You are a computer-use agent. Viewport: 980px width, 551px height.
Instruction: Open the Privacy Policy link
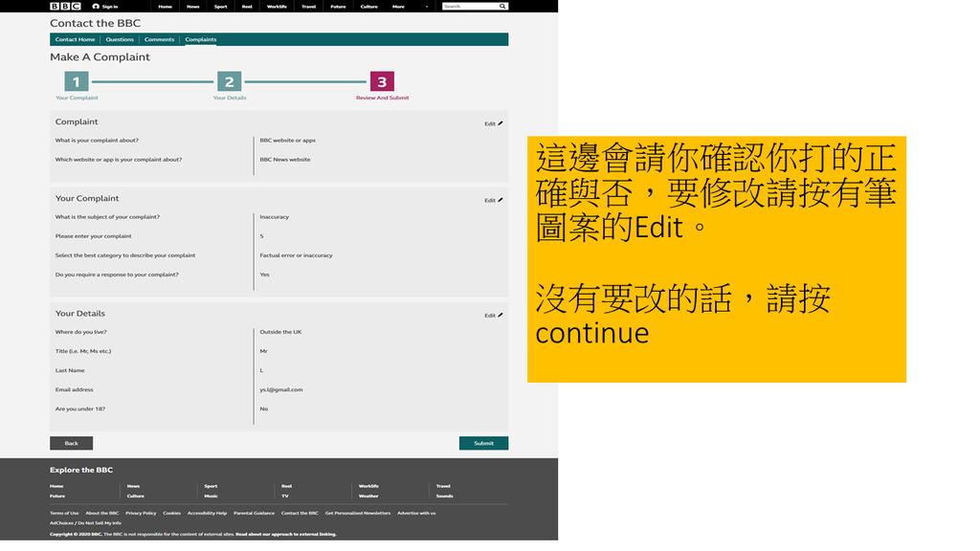(141, 514)
